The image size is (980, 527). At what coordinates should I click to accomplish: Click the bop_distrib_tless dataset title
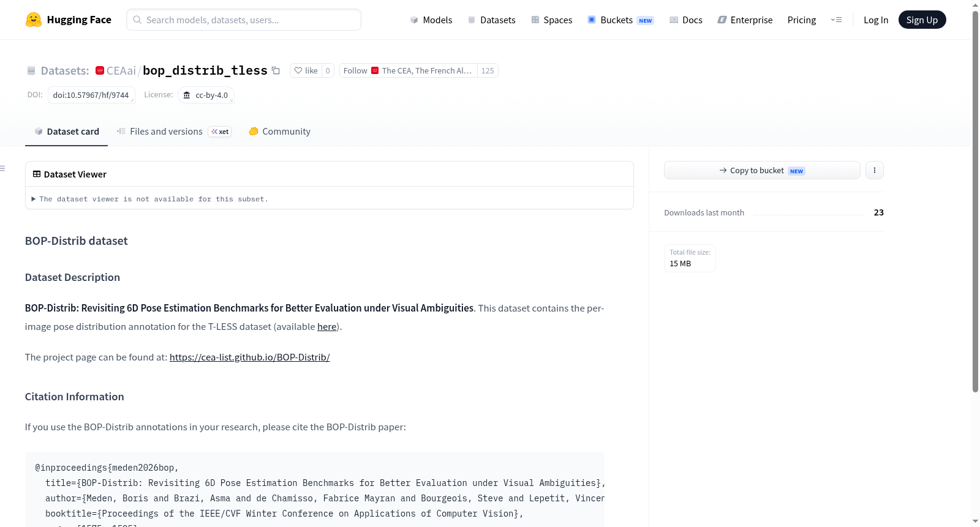click(x=205, y=70)
